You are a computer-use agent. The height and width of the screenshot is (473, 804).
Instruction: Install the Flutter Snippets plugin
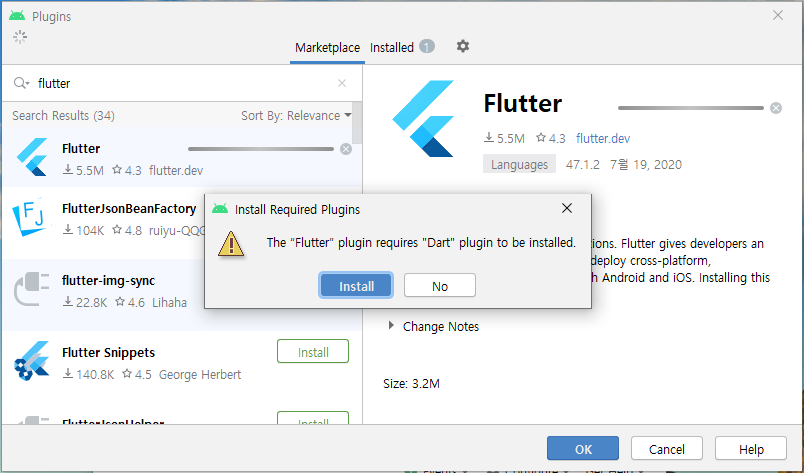click(x=313, y=351)
